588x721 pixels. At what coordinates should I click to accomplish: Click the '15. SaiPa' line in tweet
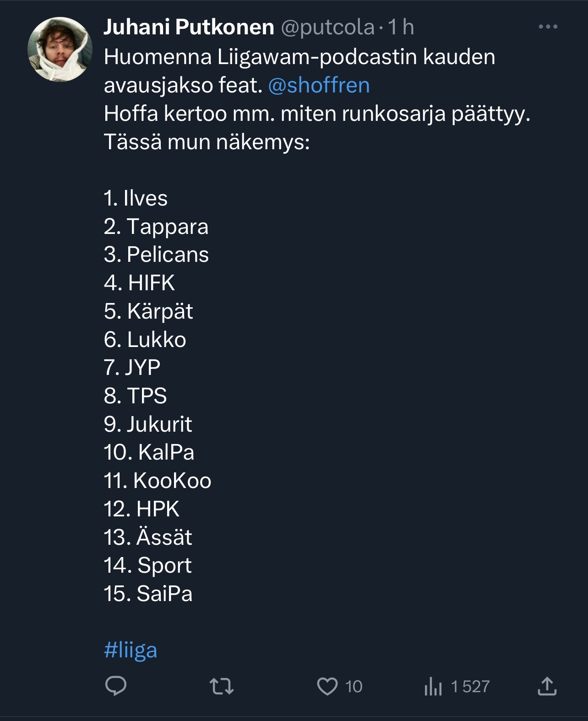[x=148, y=594]
